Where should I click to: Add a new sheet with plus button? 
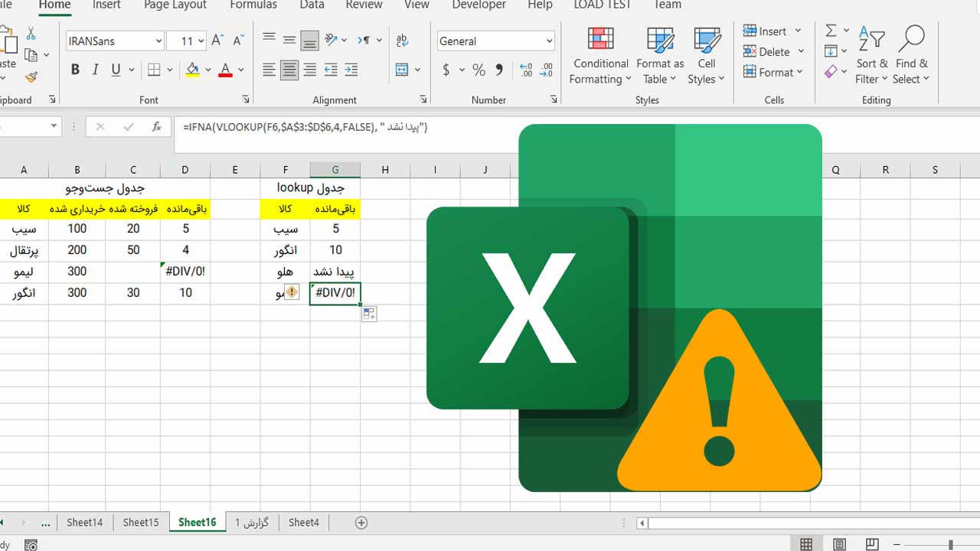pyautogui.click(x=361, y=523)
